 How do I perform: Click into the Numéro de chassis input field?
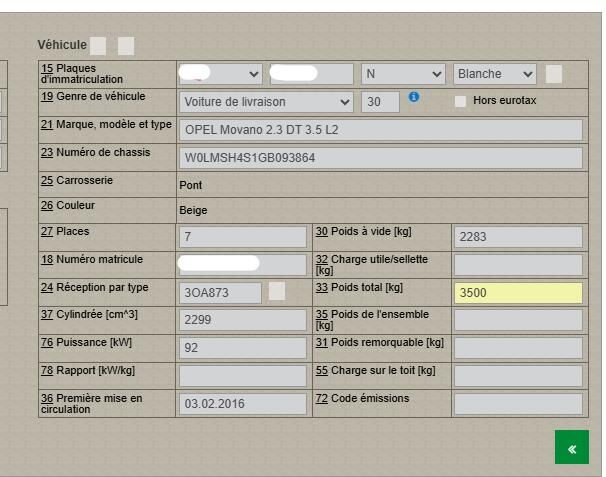click(380, 158)
